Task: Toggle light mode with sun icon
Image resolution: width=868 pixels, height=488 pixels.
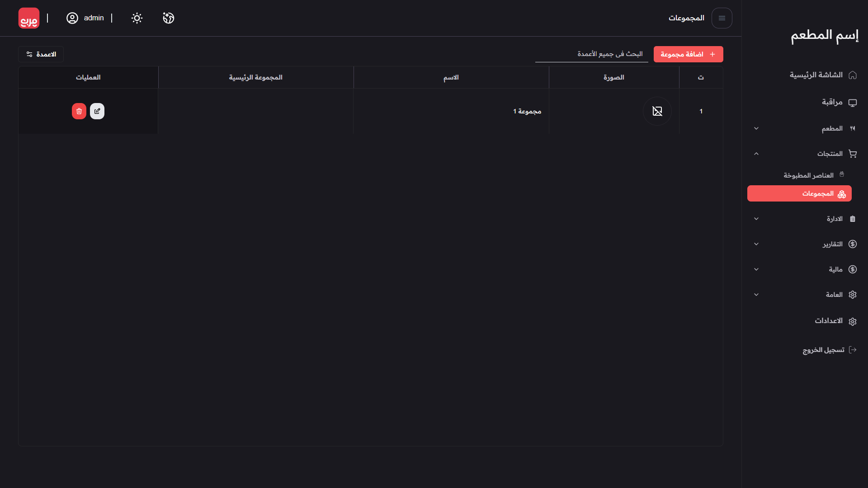Action: (x=137, y=18)
